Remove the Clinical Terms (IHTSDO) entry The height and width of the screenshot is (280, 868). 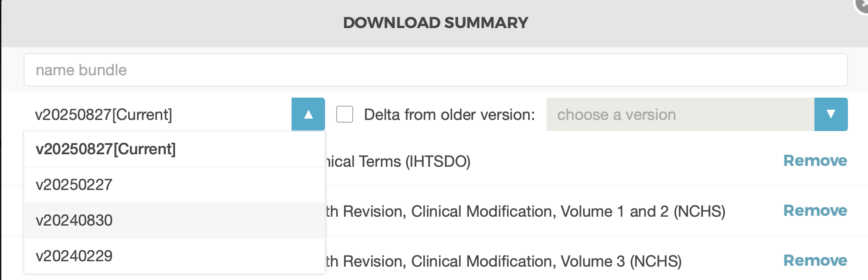(x=815, y=161)
